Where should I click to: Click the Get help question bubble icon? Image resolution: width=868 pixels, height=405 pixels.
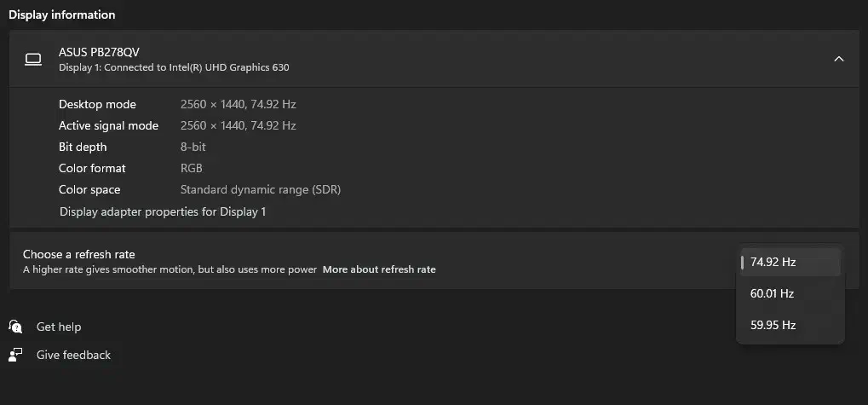pos(15,327)
